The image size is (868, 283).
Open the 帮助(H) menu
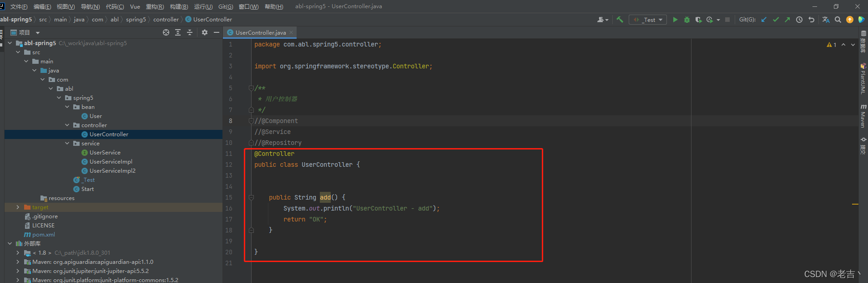[x=273, y=6]
